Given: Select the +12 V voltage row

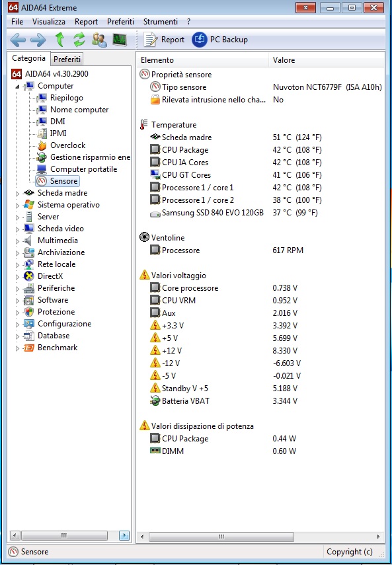Looking at the screenshot, I should click(260, 351).
